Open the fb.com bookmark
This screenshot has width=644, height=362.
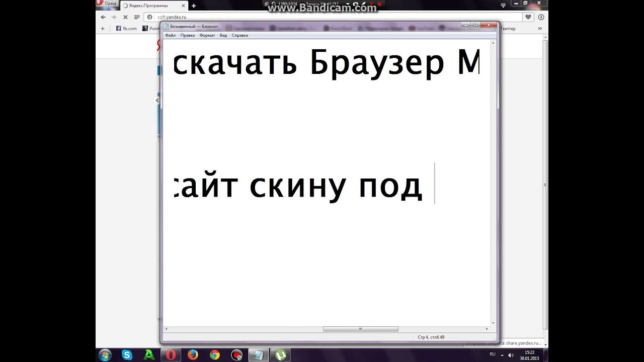126,29
